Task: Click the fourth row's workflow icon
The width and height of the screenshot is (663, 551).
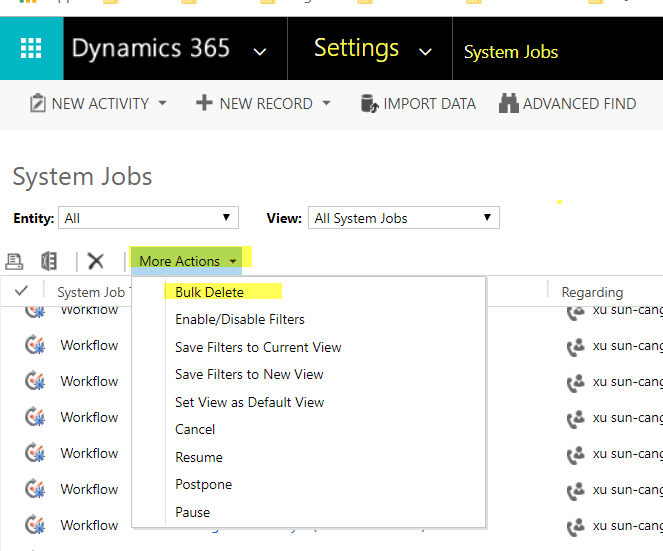Action: (35, 417)
